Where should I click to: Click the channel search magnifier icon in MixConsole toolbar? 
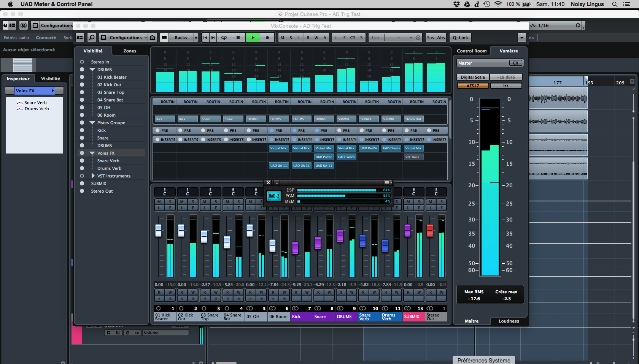click(92, 37)
